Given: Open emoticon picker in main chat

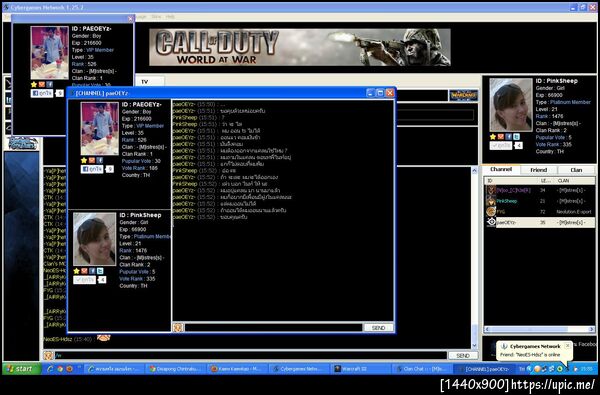Looking at the screenshot, I should (48, 356).
